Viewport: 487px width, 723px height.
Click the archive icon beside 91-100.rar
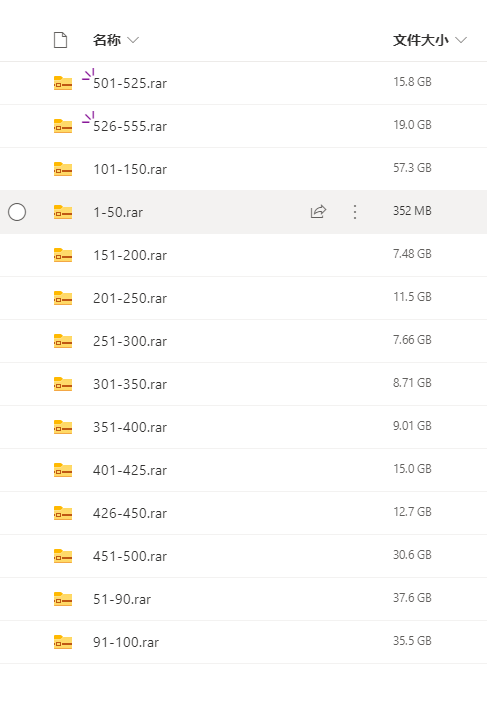(x=63, y=642)
